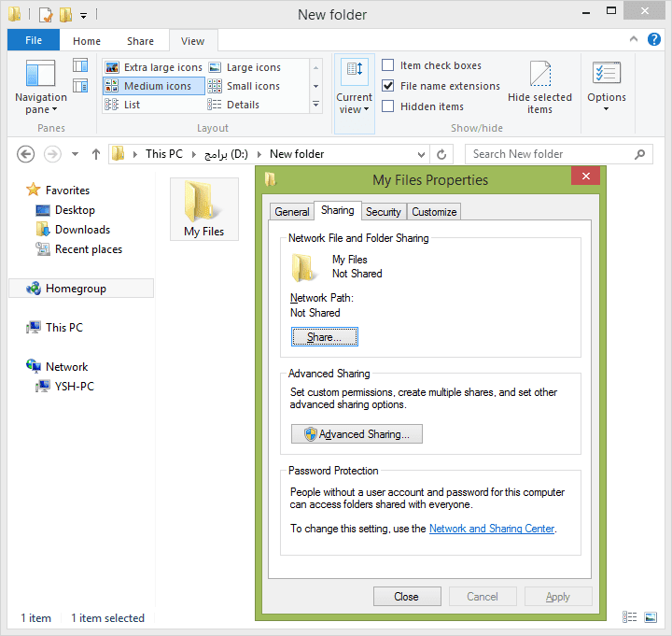Click Advanced Sharing... button
Image resolution: width=672 pixels, height=636 pixels.
tap(357, 434)
